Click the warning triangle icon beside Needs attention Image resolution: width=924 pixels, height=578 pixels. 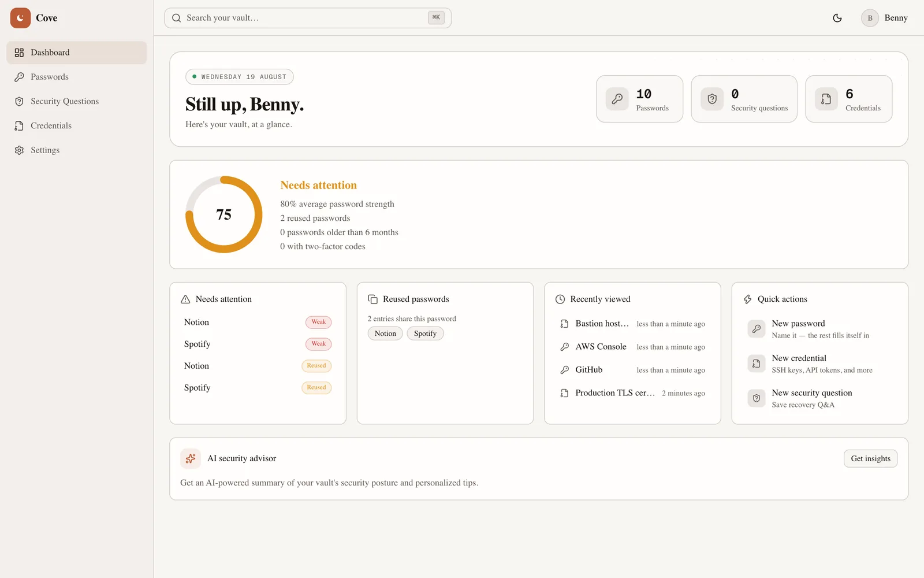185,299
